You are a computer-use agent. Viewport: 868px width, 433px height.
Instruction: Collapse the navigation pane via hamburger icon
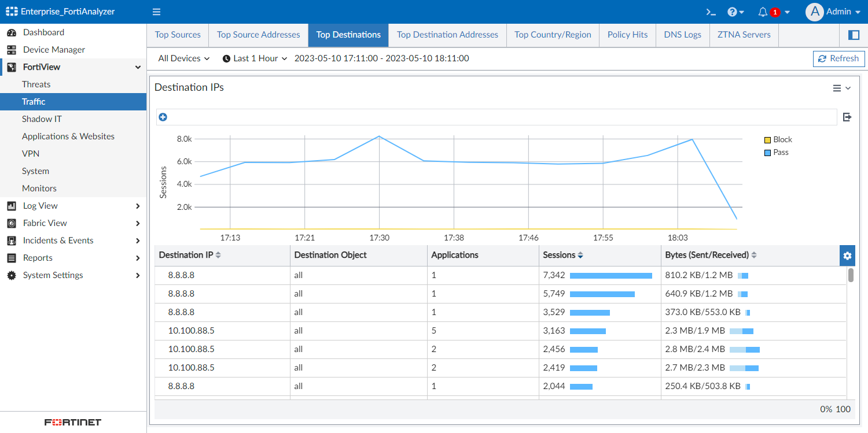click(156, 12)
